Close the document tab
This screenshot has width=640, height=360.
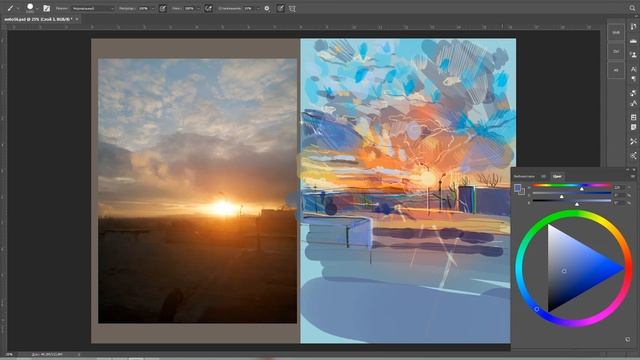point(77,19)
